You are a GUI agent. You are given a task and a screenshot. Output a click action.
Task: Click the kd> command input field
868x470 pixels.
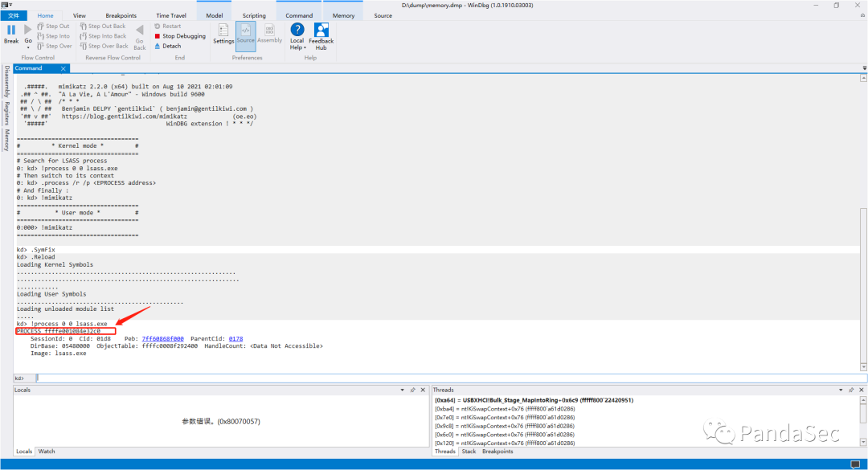(451, 378)
